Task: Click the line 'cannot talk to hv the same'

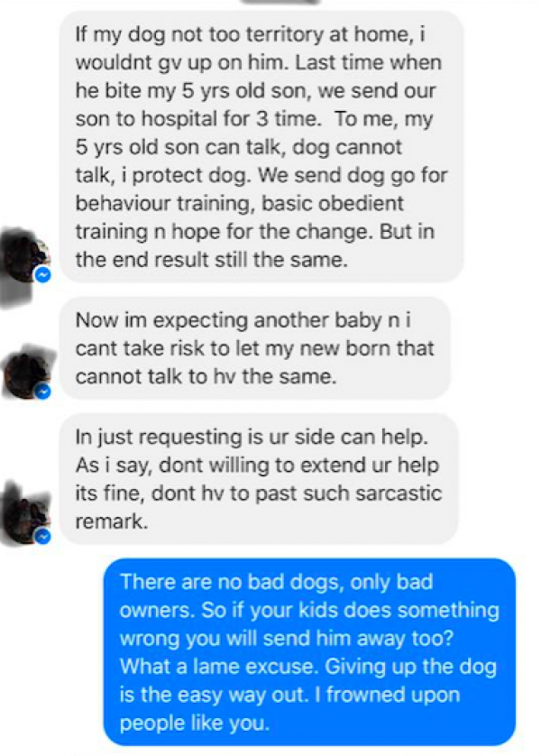Action: (x=206, y=376)
